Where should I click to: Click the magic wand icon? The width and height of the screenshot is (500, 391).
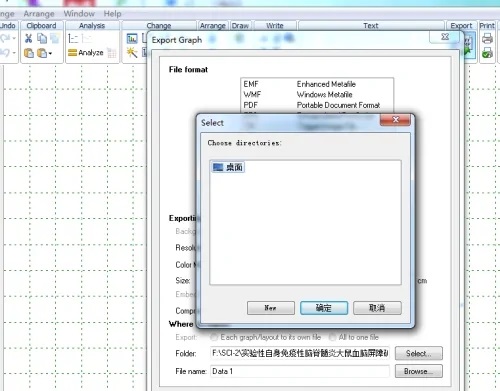[x=132, y=53]
